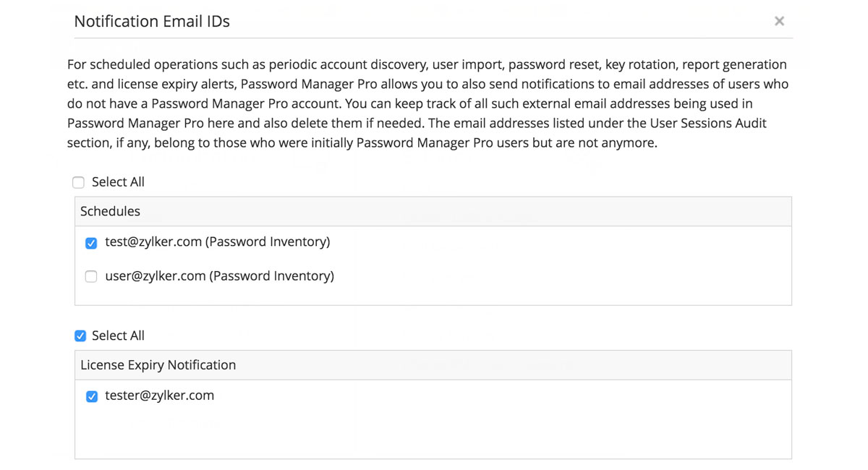Click the test@zylker.com (Password Inventory) label
This screenshot has height=470, width=868.
[x=217, y=242]
